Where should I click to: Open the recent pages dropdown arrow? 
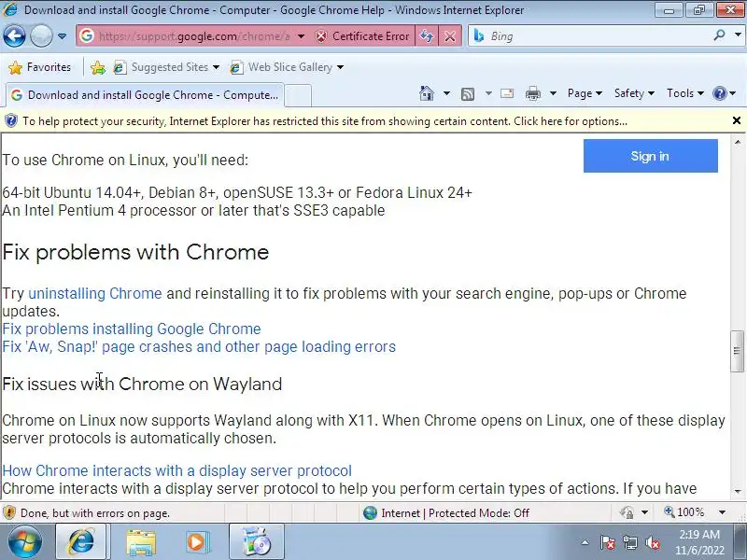coord(62,36)
